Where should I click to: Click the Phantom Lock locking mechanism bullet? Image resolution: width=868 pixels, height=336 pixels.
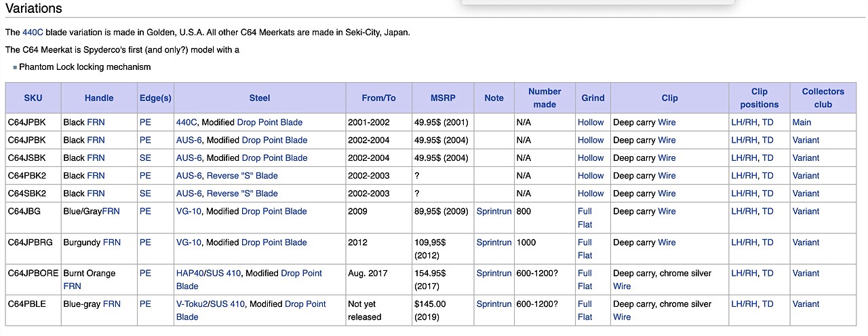click(85, 67)
